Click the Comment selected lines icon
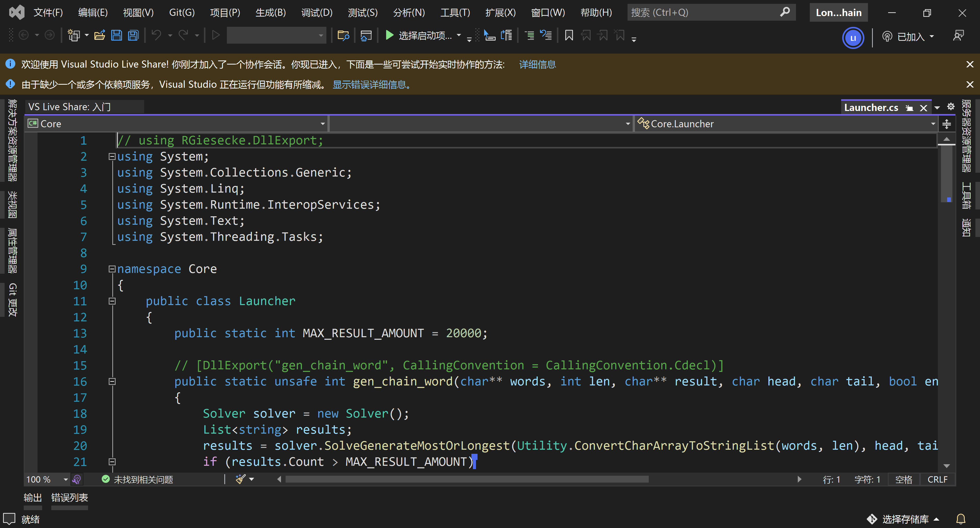Image resolution: width=980 pixels, height=528 pixels. point(530,35)
